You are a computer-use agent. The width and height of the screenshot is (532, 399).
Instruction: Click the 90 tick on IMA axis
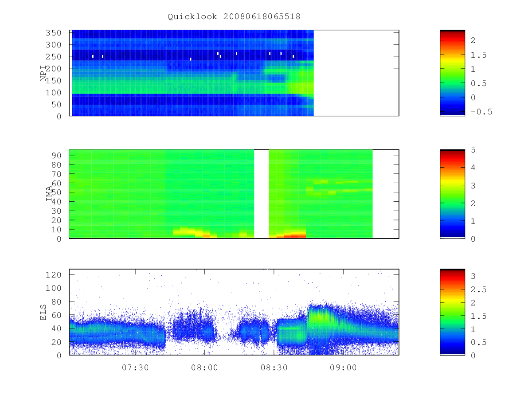pyautogui.click(x=56, y=155)
